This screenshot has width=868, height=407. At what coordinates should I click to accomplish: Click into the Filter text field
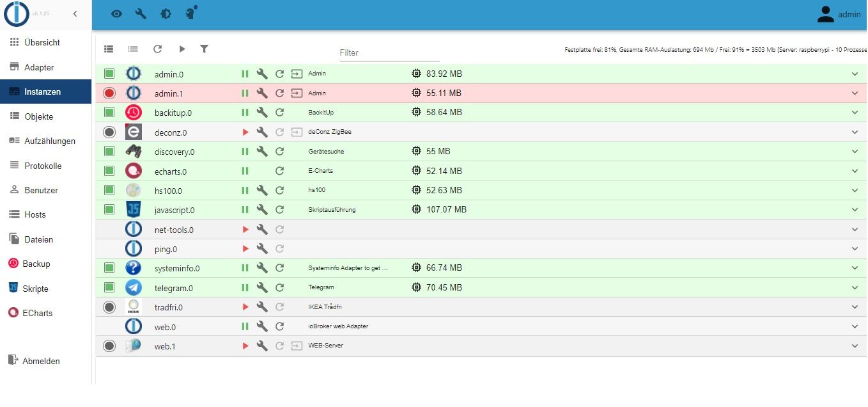[389, 53]
